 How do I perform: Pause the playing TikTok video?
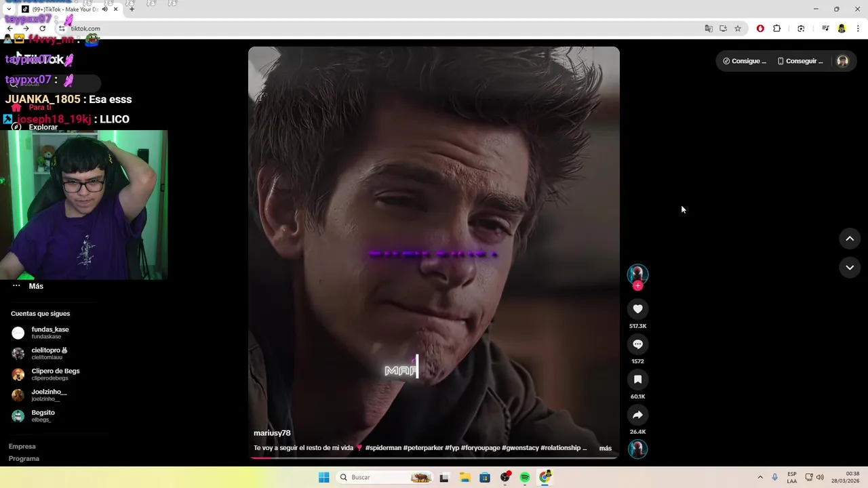coord(434,252)
